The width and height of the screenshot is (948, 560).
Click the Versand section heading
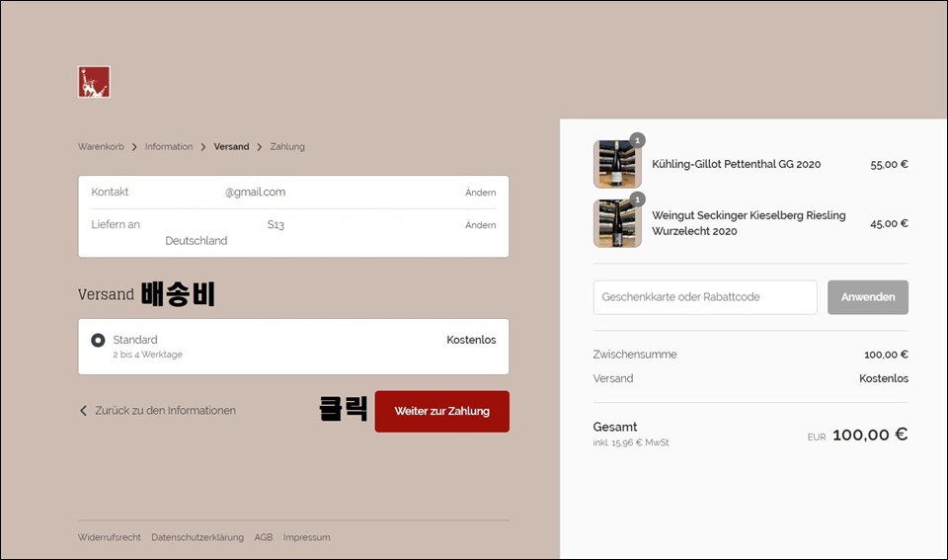coord(106,294)
